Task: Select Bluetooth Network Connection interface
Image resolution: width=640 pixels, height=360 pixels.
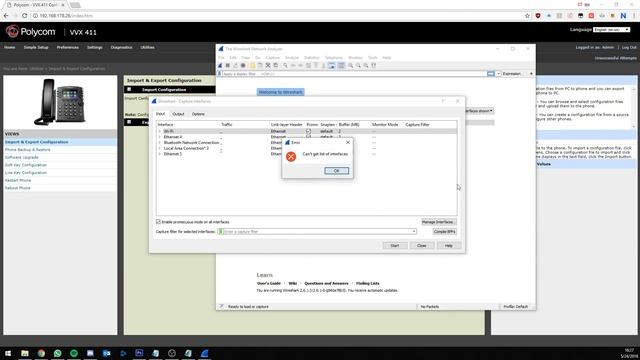Action: coord(191,143)
